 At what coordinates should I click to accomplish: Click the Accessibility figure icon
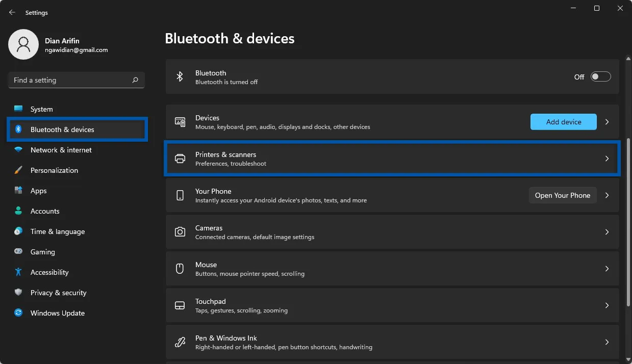18,272
